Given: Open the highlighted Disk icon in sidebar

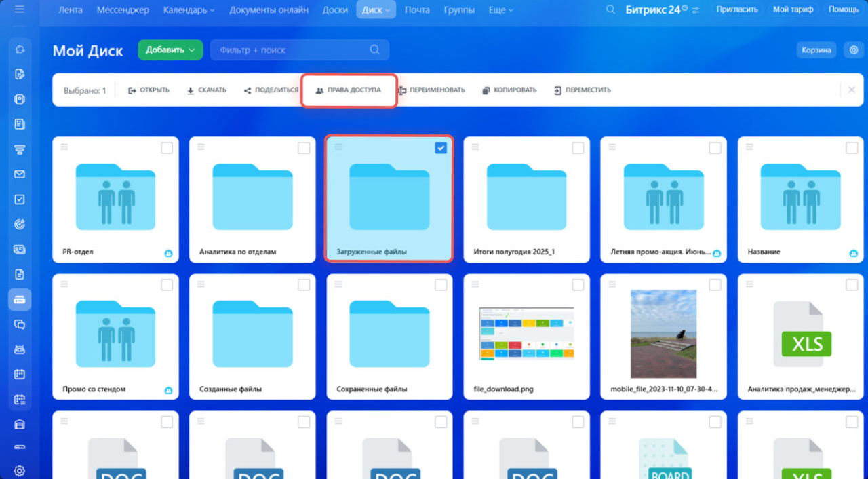Looking at the screenshot, I should 20,299.
